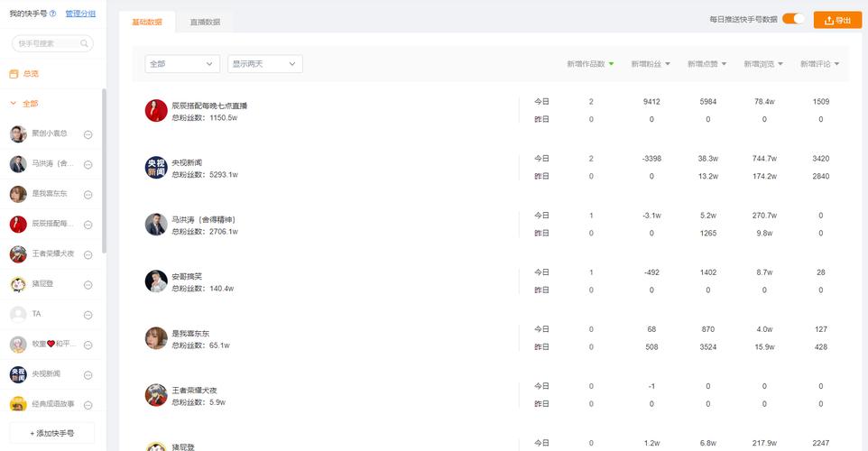Open the 显示两天 date range dropdown

[265, 64]
